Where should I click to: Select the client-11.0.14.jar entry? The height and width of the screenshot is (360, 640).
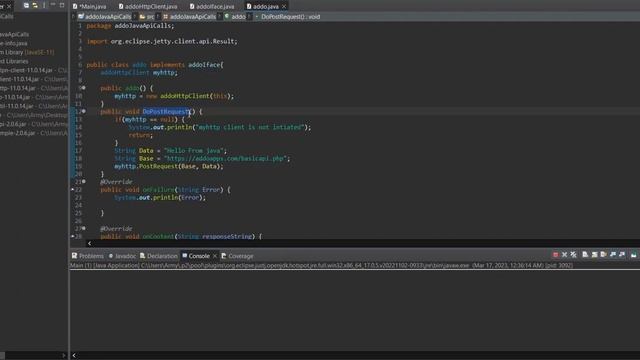[33, 79]
